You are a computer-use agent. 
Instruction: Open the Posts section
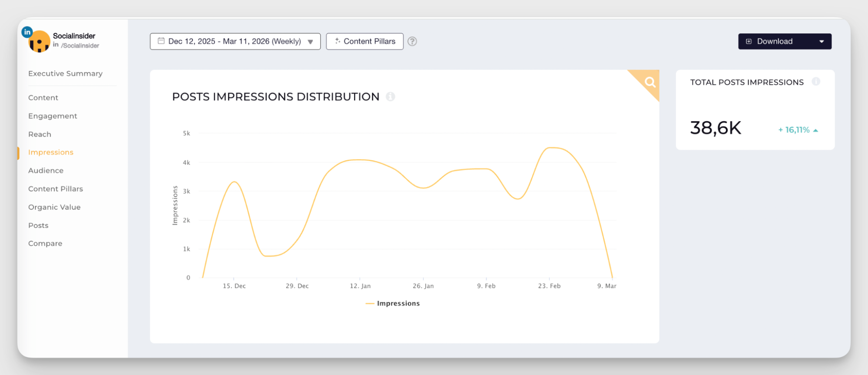pyautogui.click(x=38, y=225)
